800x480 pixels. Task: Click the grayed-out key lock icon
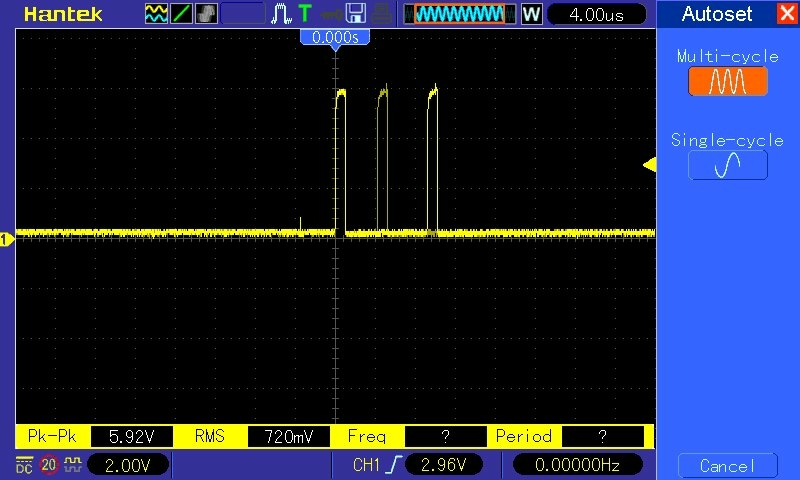(331, 14)
